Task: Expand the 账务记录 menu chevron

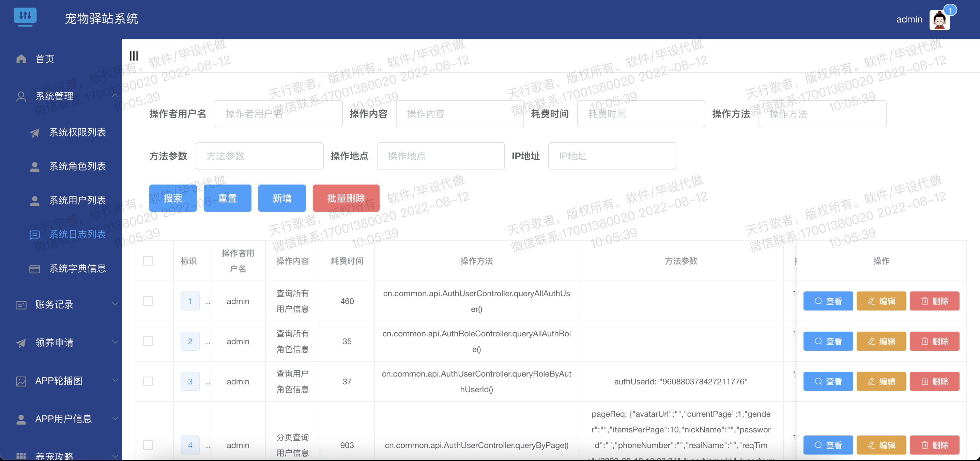Action: pos(115,304)
